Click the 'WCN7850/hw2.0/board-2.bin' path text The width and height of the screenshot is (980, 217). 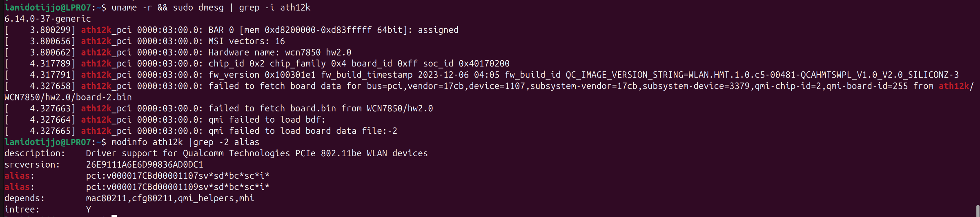[68, 97]
